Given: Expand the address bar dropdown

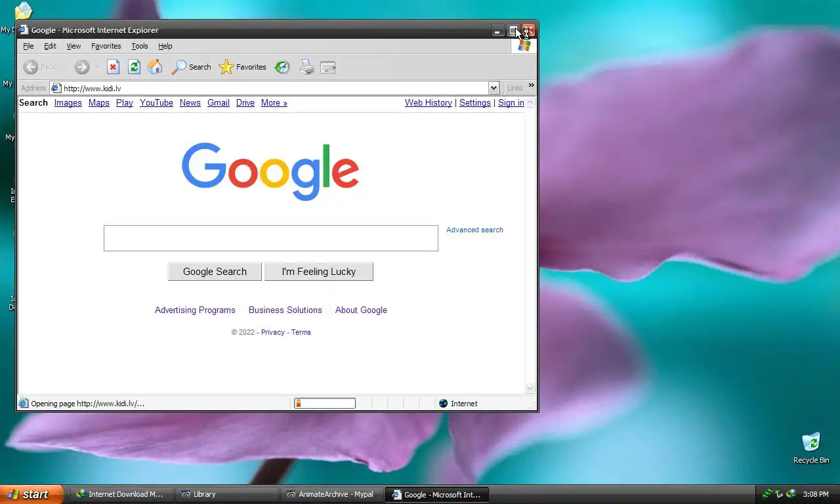Looking at the screenshot, I should pos(493,88).
